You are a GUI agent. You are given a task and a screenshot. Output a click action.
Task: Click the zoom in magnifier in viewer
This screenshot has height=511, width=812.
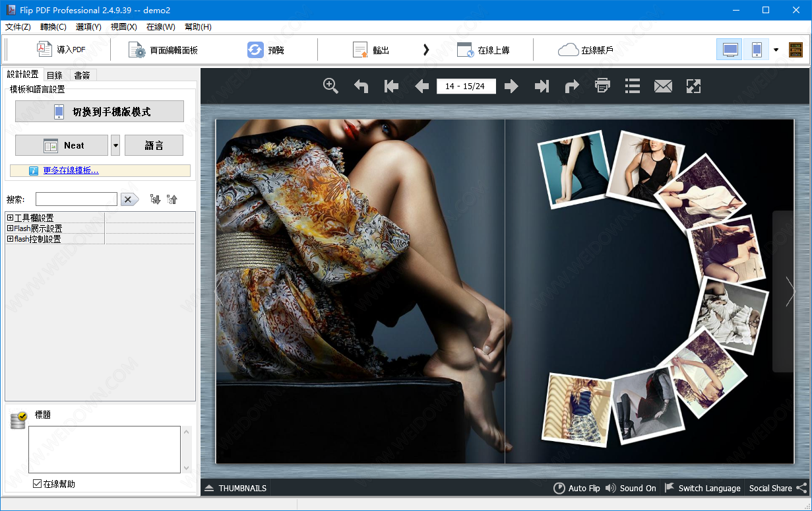[330, 86]
